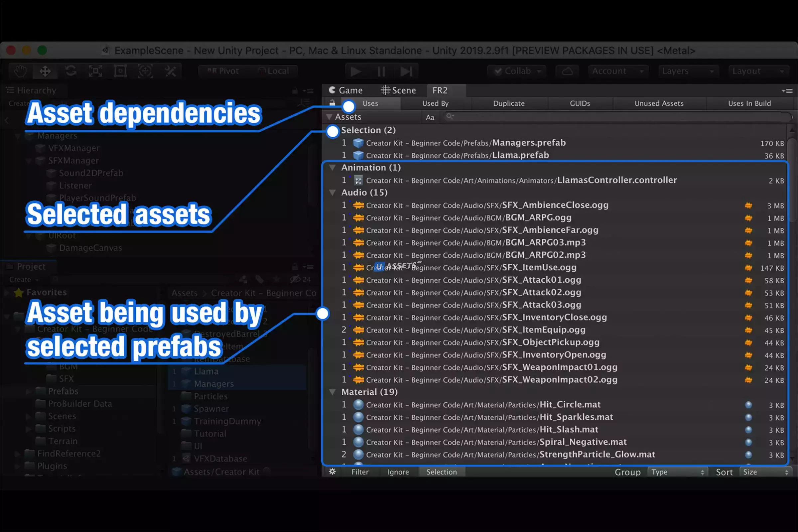798x532 pixels.
Task: Click the Cloud services icon
Action: click(x=567, y=71)
